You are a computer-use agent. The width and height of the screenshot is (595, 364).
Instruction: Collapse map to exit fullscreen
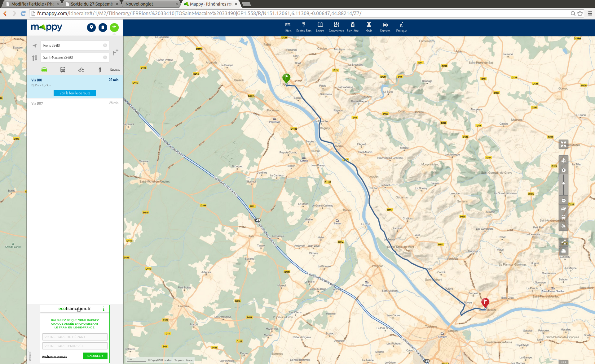coord(563,144)
